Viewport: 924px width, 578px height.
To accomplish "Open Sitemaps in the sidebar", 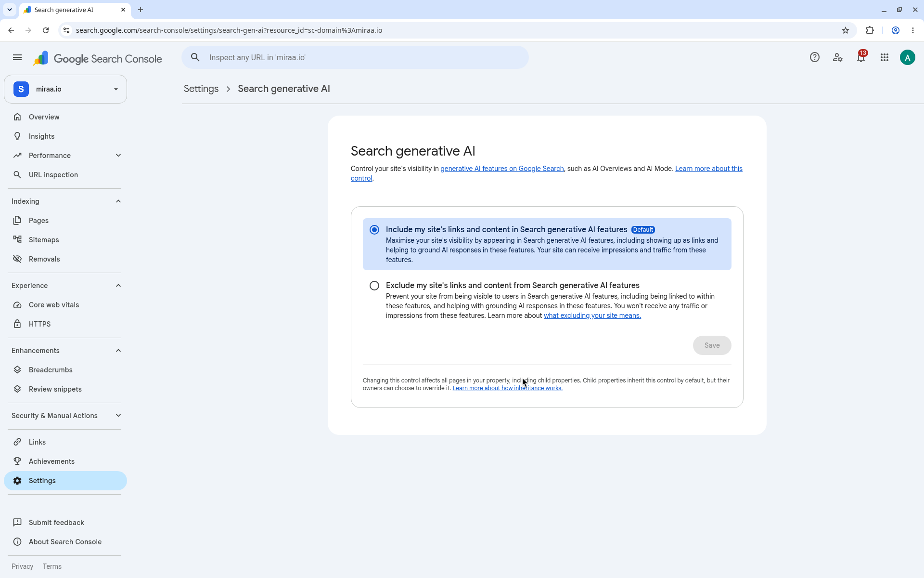I will [65, 240].
